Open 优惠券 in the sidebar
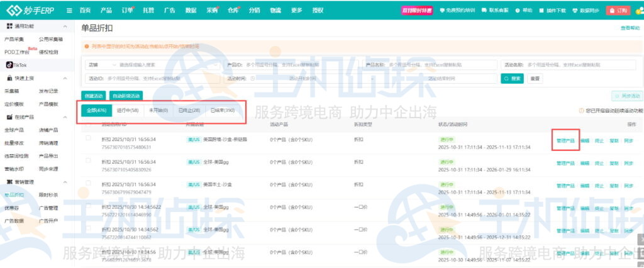Screen dimensions: 644x268 (11, 208)
